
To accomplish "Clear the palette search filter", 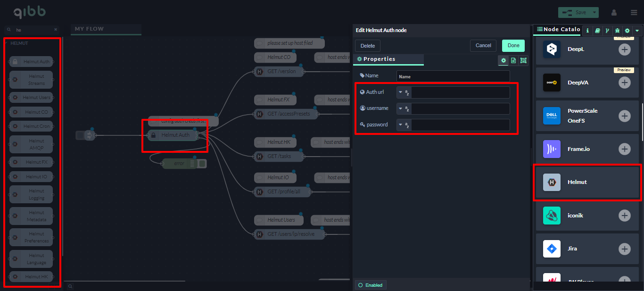I will 56,30.
